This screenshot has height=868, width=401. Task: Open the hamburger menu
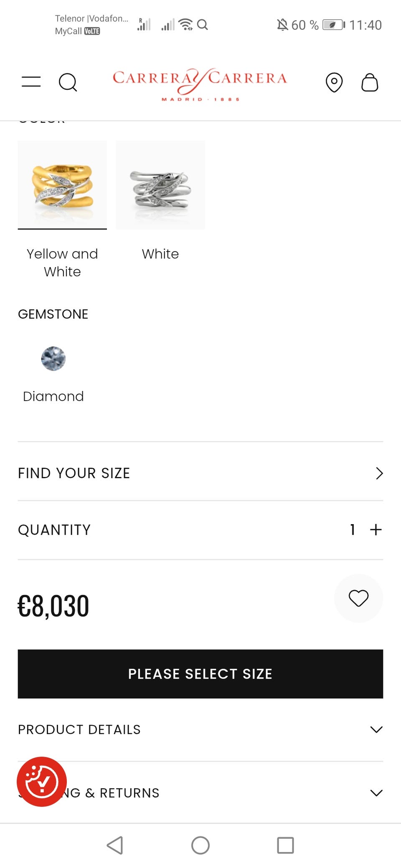coord(31,82)
